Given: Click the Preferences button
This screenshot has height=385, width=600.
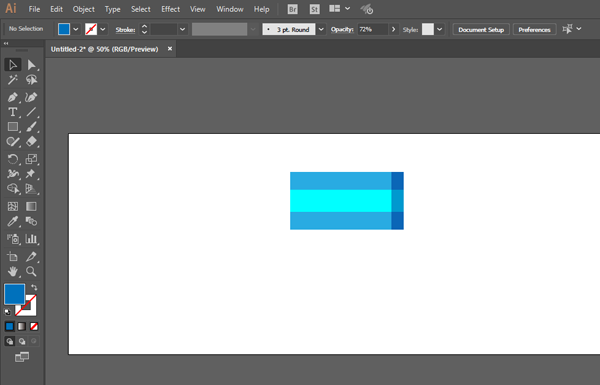Looking at the screenshot, I should 534,29.
